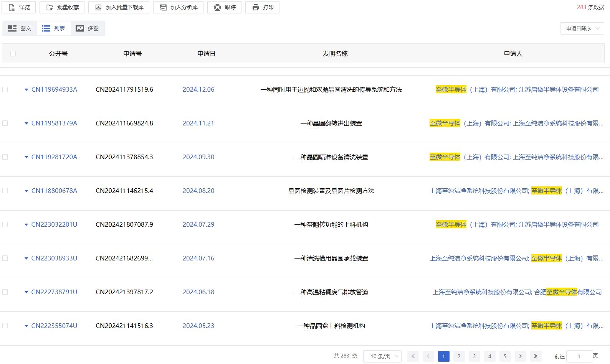This screenshot has height=364, width=610.
Task: Go to previous page arrow
Action: [428, 356]
